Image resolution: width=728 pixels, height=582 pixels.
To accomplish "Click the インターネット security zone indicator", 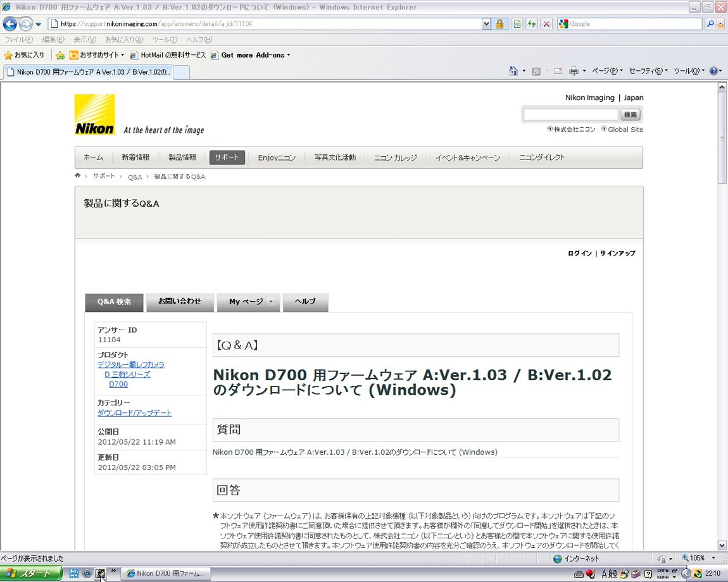I will (x=577, y=559).
